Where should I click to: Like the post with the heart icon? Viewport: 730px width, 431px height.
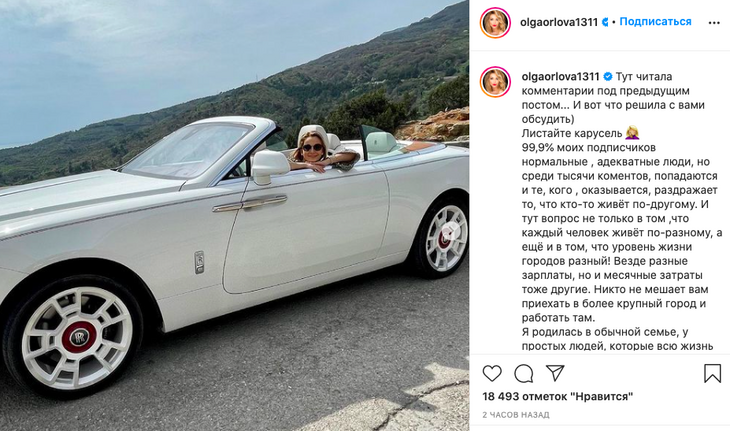[x=492, y=373]
